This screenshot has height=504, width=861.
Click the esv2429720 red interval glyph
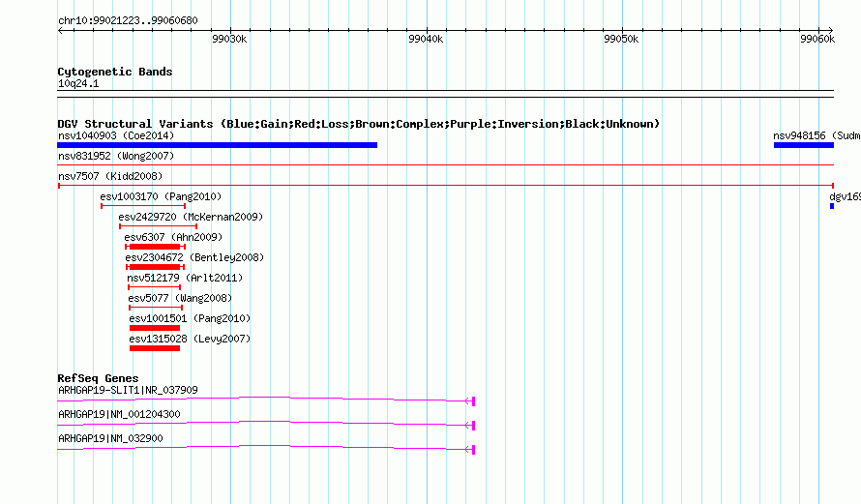point(158,226)
